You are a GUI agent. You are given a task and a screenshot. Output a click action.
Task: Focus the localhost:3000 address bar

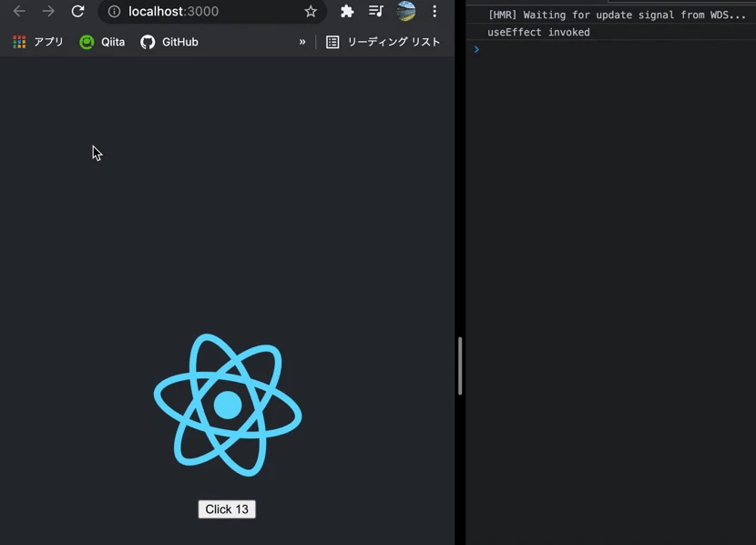click(x=212, y=11)
